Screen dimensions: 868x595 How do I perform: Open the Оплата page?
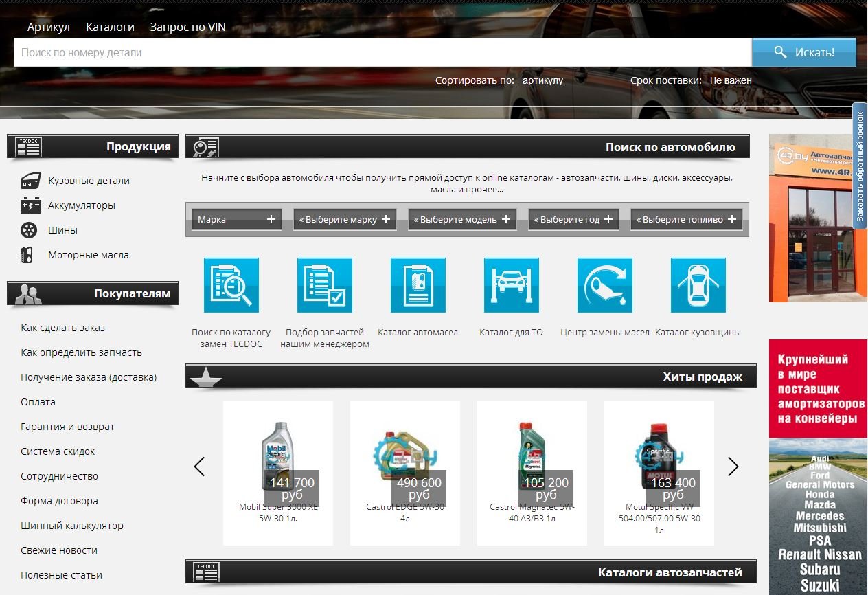(x=38, y=402)
